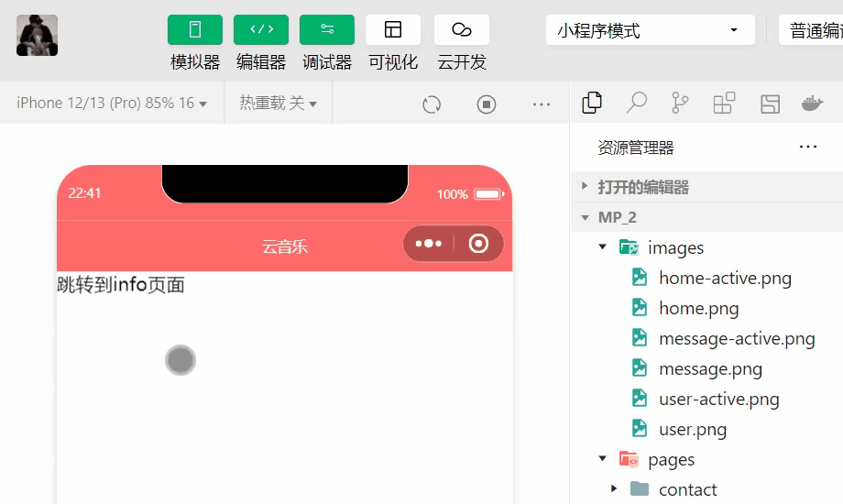Click the 资源管理器 panel title

click(636, 148)
